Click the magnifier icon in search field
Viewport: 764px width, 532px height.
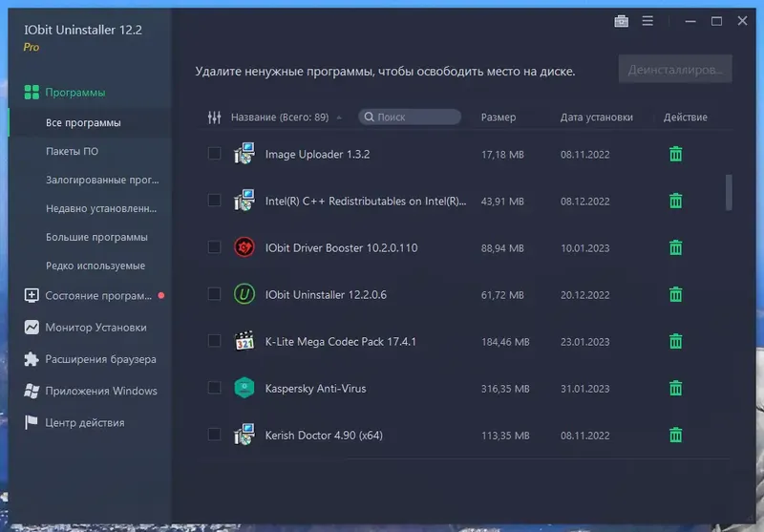click(x=370, y=117)
